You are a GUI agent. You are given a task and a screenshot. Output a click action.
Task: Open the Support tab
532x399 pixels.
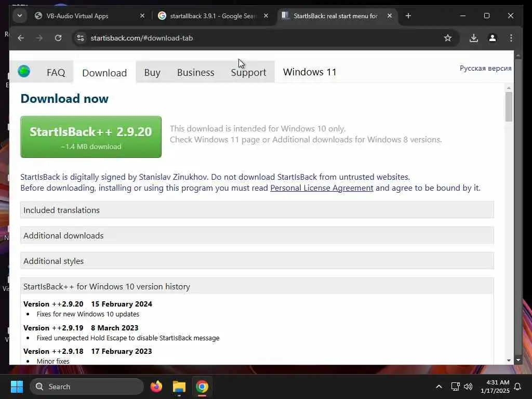[248, 72]
